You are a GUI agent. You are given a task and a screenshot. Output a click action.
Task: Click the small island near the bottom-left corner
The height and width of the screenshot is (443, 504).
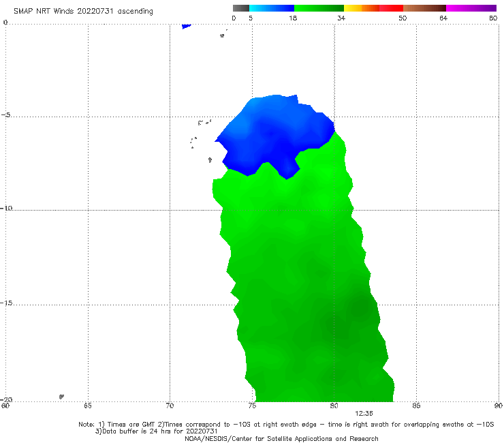61,397
